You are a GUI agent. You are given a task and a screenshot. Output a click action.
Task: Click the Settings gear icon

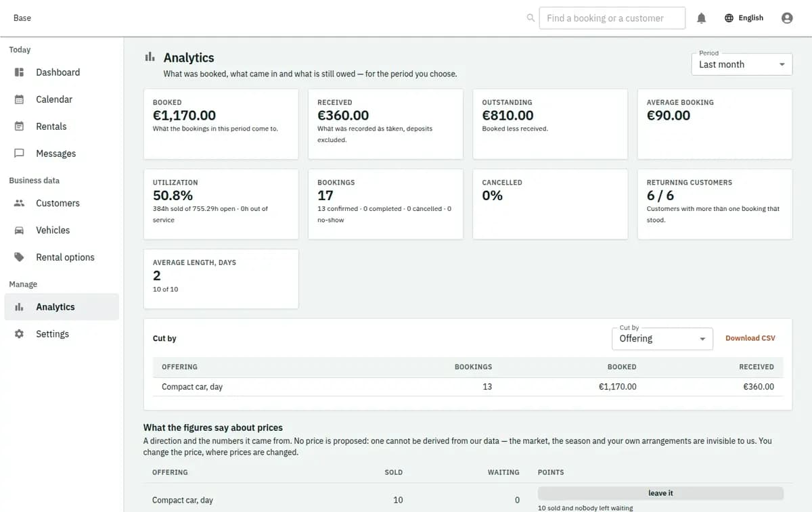click(20, 334)
